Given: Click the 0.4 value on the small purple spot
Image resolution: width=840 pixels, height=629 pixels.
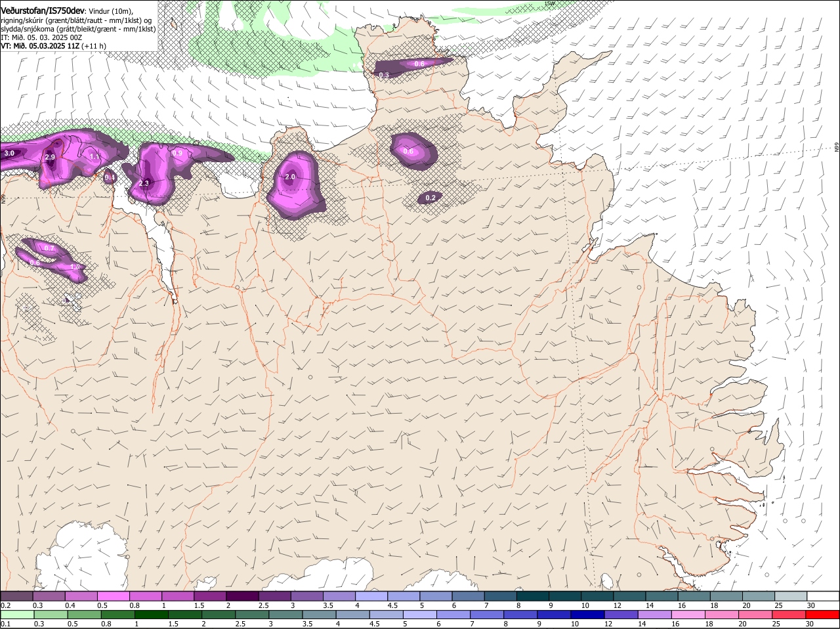Looking at the screenshot, I should click(110, 177).
